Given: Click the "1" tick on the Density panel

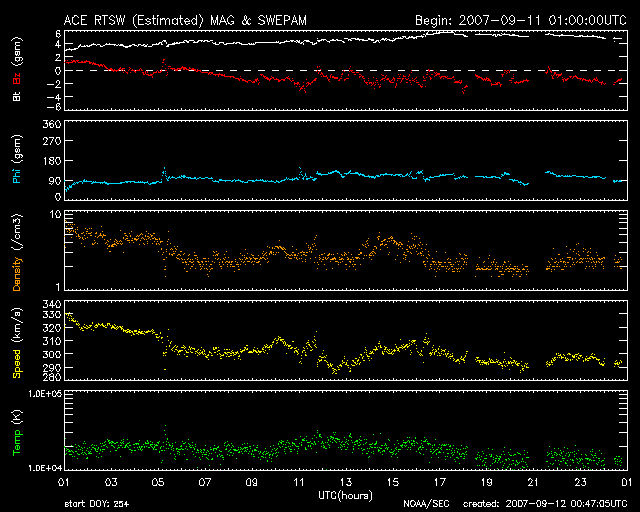Looking at the screenshot, I should point(58,287).
